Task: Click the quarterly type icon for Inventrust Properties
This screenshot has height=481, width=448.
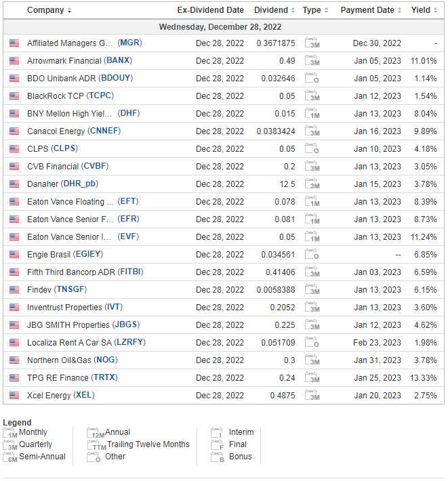Action: [x=312, y=308]
